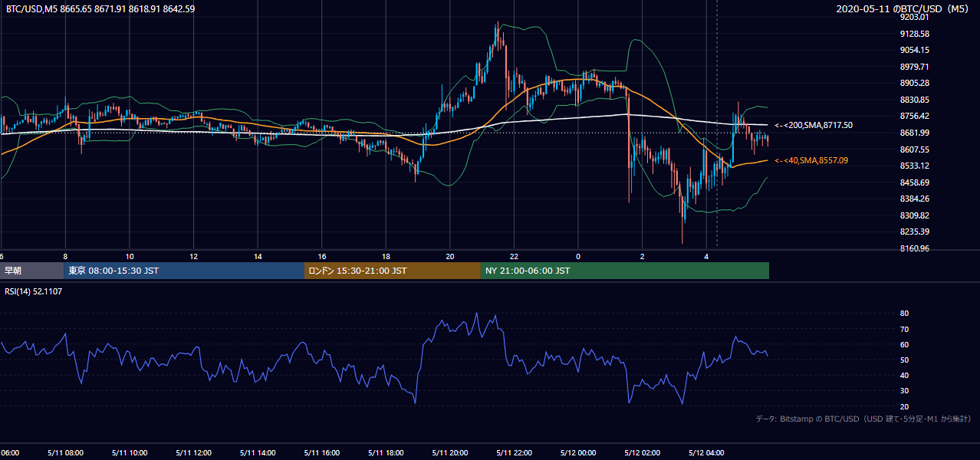Click RSI scale value 80
This screenshot has height=460, width=980.
[x=904, y=314]
